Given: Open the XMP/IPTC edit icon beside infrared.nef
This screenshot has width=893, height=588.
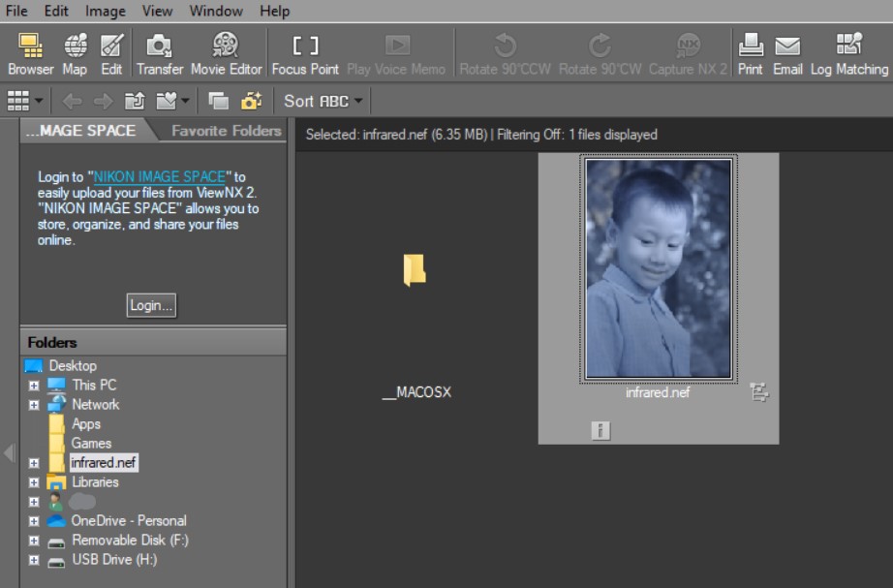Looking at the screenshot, I should (x=760, y=392).
